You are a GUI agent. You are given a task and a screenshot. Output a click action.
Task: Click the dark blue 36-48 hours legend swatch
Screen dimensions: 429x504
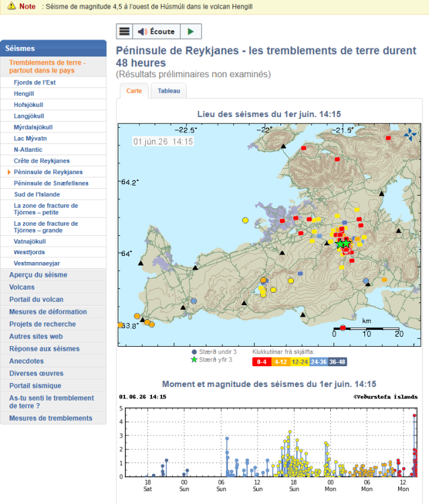pyautogui.click(x=338, y=362)
